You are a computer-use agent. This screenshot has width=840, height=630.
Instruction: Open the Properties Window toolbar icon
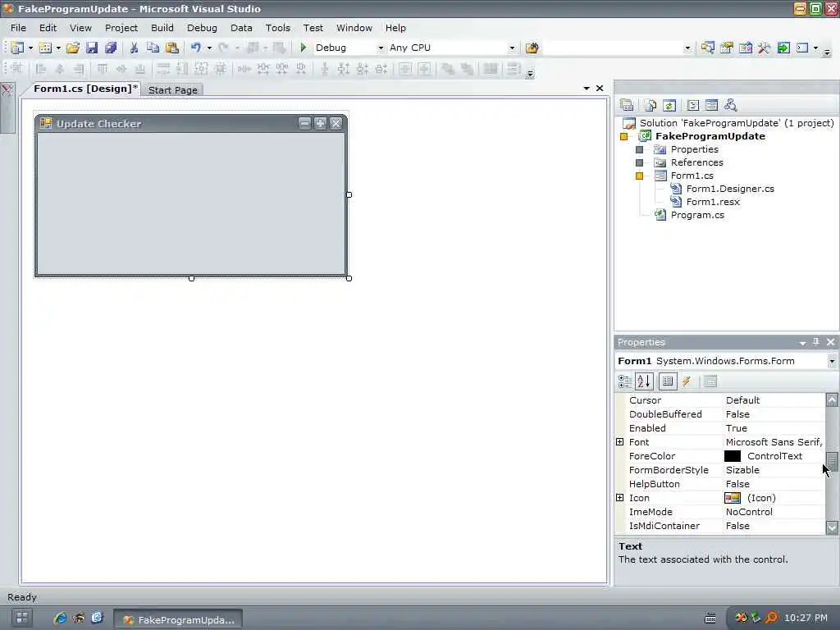pyautogui.click(x=727, y=48)
